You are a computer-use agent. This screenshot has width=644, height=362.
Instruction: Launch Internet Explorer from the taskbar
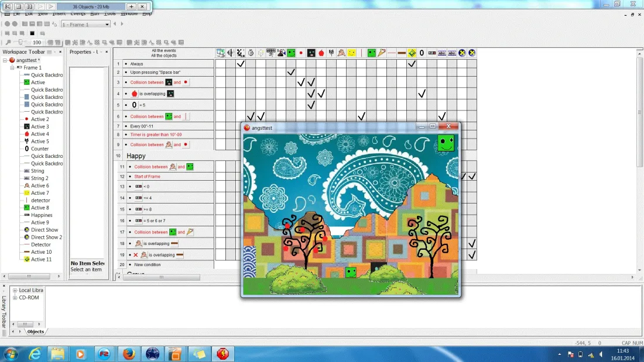pyautogui.click(x=35, y=354)
